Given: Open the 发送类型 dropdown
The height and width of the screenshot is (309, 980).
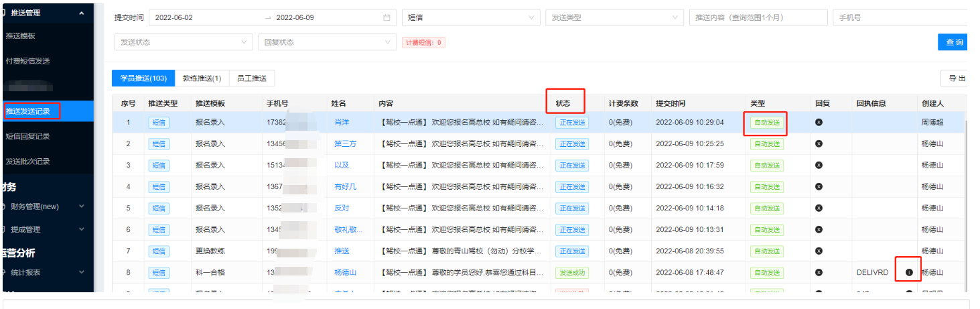Looking at the screenshot, I should [x=614, y=18].
